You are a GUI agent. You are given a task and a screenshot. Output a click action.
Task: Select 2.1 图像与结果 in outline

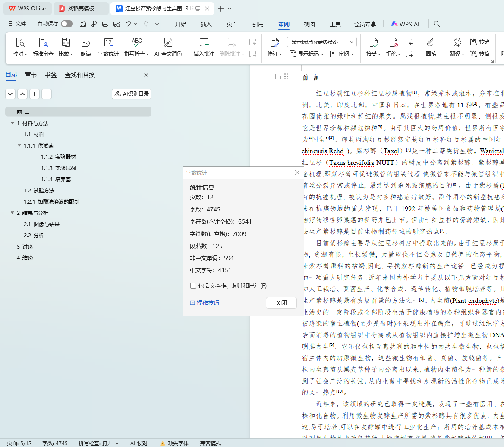coord(41,224)
